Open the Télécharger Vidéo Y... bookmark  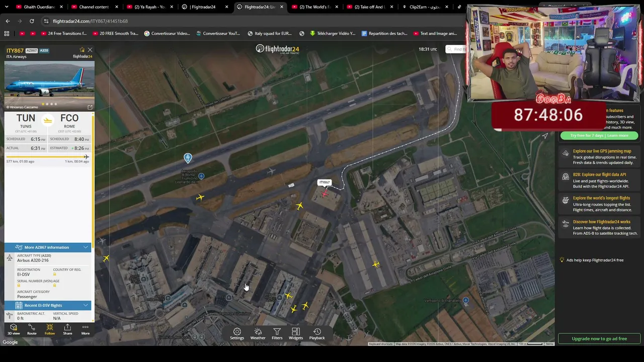click(x=333, y=34)
